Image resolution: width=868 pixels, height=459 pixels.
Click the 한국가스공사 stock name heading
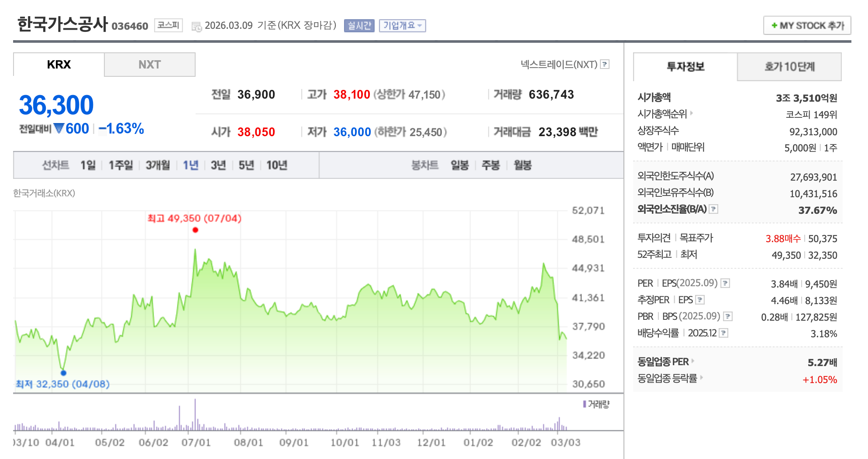62,24
